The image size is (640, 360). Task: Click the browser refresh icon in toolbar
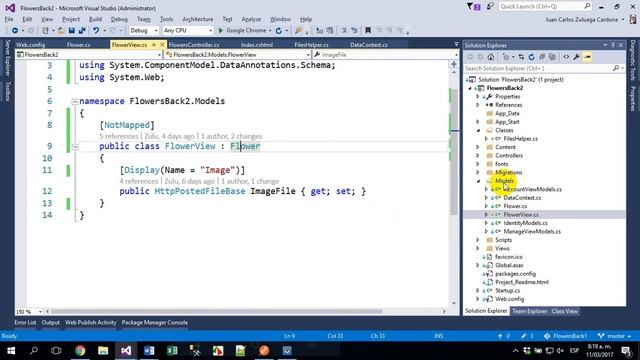(279, 31)
